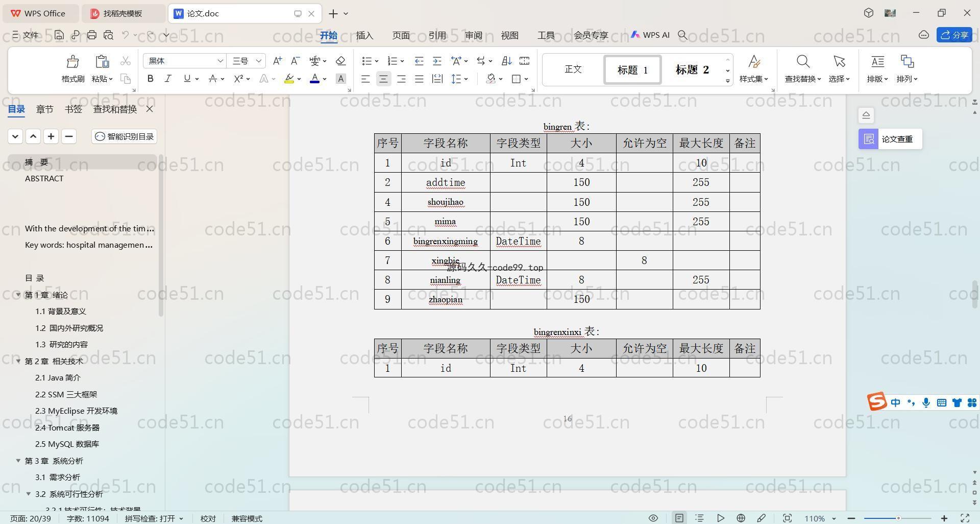Screen dimensions: 980x524
Task: Apply 标题 1 style
Action: pos(632,69)
